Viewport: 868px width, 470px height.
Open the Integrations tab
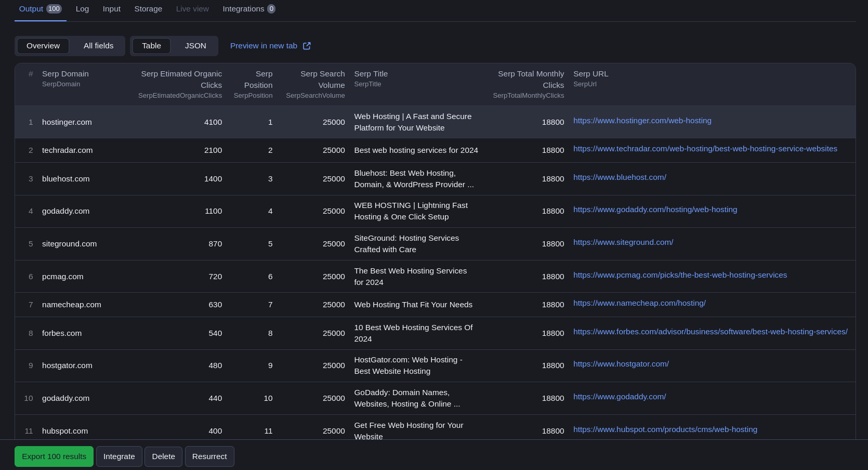249,9
